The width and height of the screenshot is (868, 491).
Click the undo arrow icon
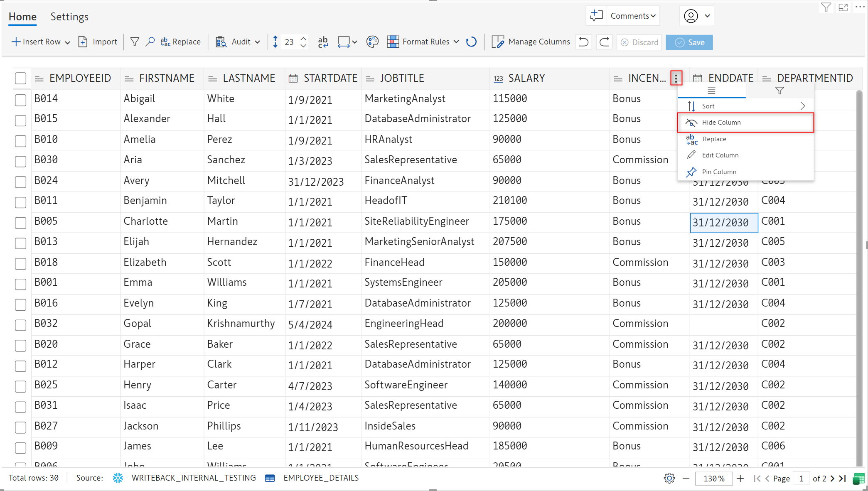pyautogui.click(x=584, y=42)
